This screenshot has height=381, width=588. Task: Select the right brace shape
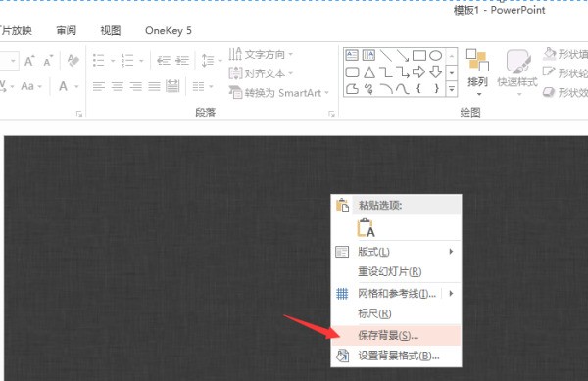tap(436, 89)
